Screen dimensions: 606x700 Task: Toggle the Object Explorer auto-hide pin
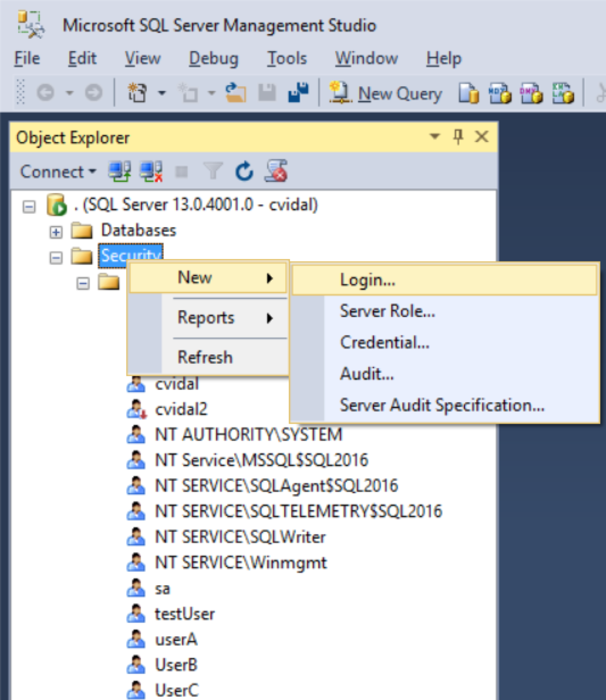tap(458, 137)
